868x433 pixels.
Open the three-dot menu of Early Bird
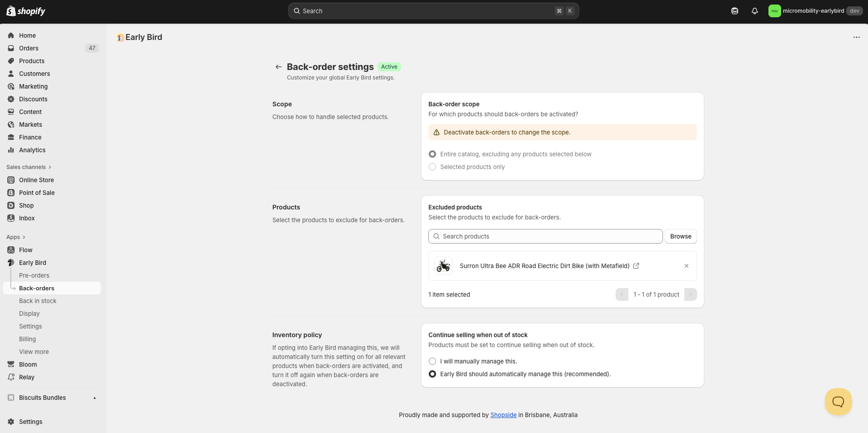pyautogui.click(x=857, y=37)
